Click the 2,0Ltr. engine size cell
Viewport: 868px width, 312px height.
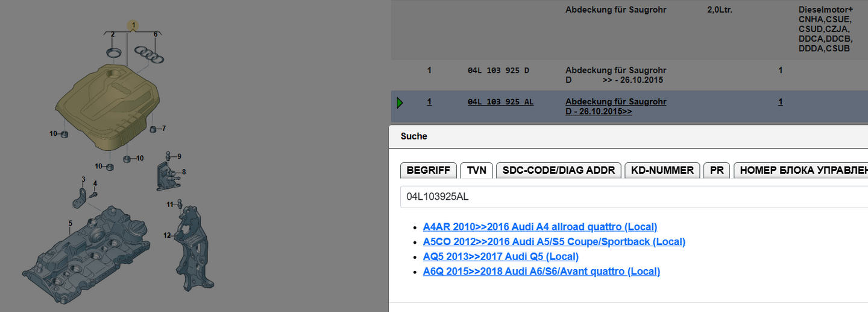tap(720, 10)
